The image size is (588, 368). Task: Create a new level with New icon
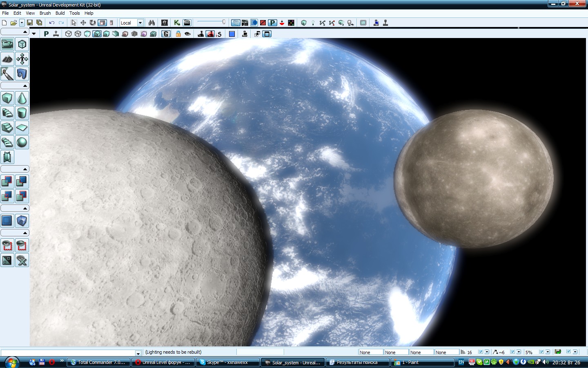(4, 23)
